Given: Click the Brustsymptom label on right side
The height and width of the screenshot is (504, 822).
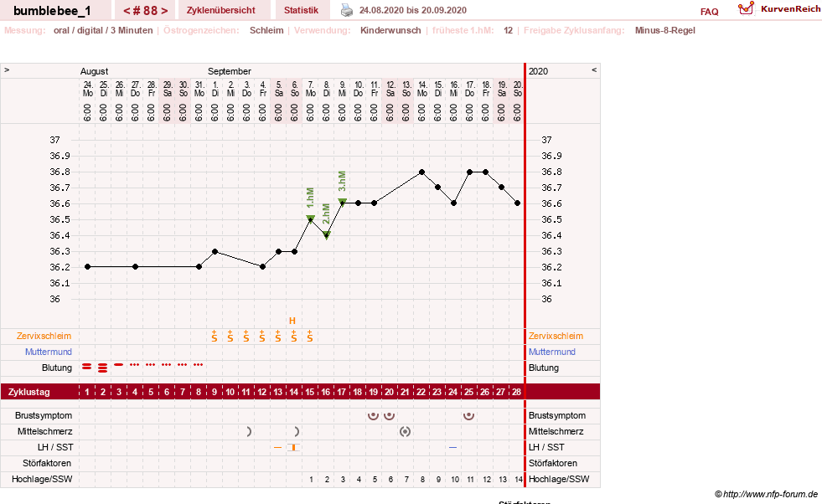Looking at the screenshot, I should tap(557, 415).
